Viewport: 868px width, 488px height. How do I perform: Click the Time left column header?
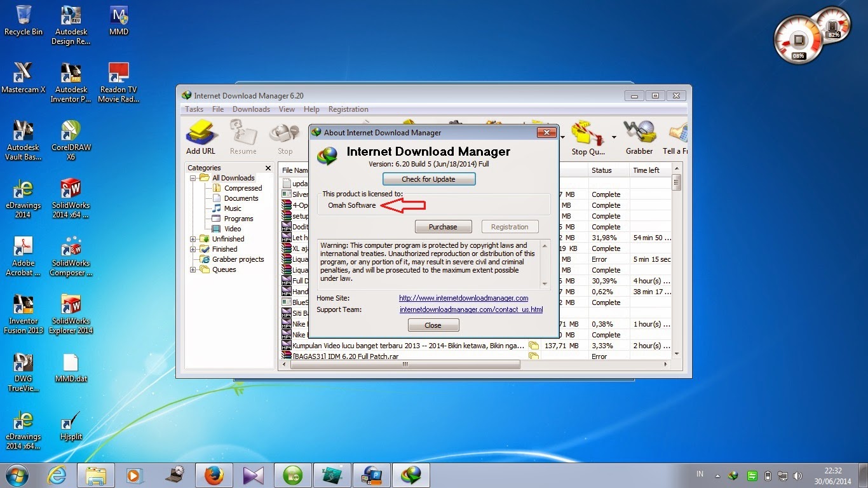649,170
